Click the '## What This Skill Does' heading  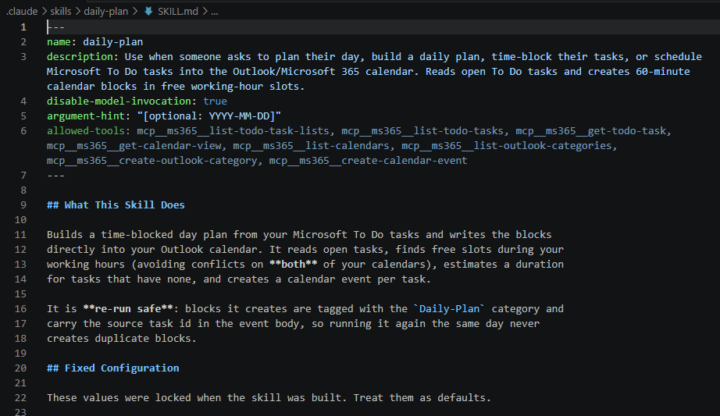coord(116,205)
